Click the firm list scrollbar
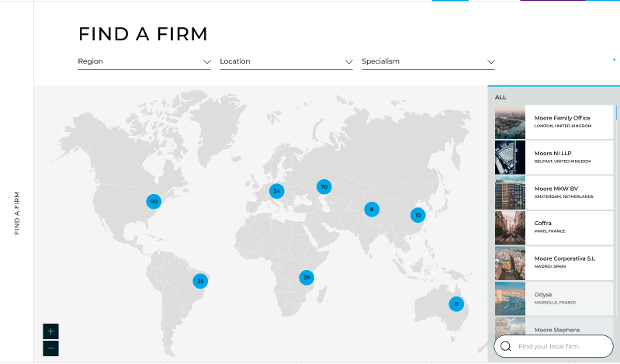620x364 pixels. click(x=617, y=113)
